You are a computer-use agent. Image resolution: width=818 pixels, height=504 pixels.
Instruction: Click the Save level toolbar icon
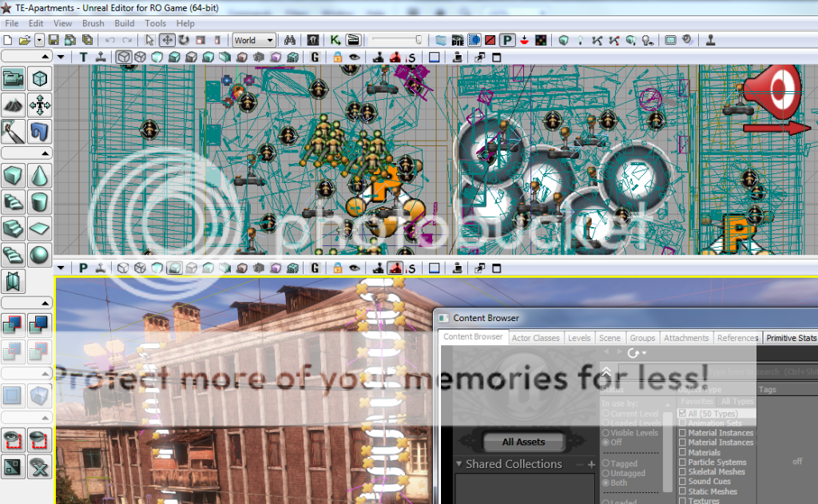54,40
